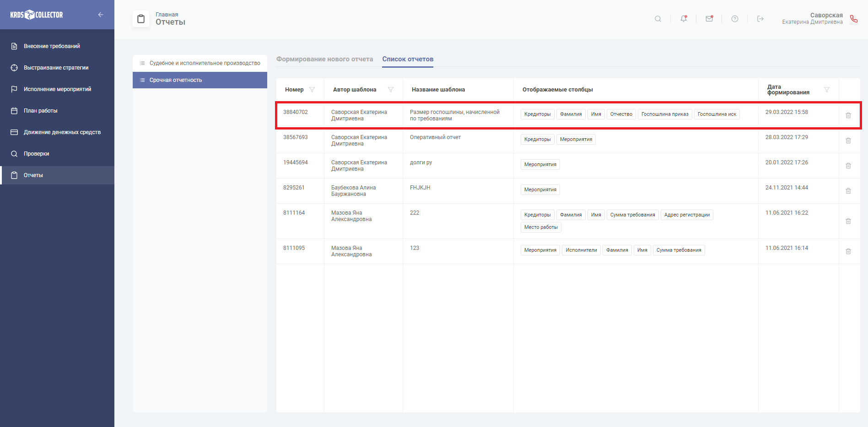
Task: Click template name 123
Action: tap(415, 248)
